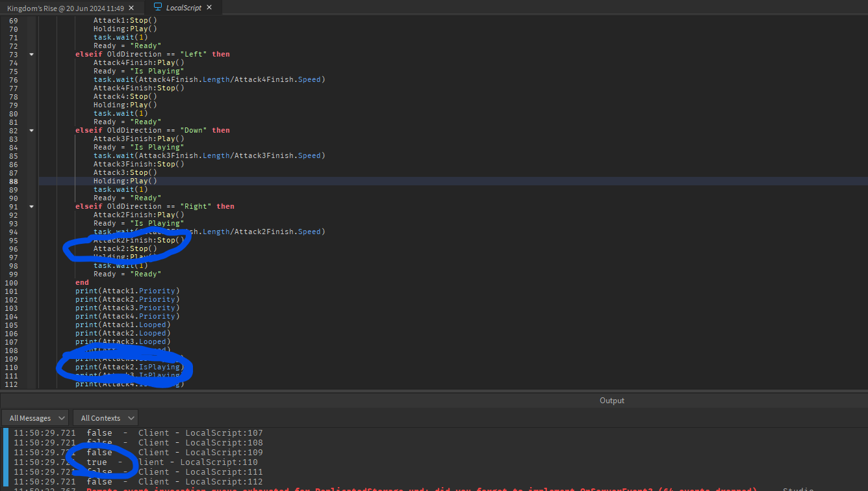Collapse the OldDirection "Right" elseif block
Viewport: 868px width, 491px height.
pos(31,206)
